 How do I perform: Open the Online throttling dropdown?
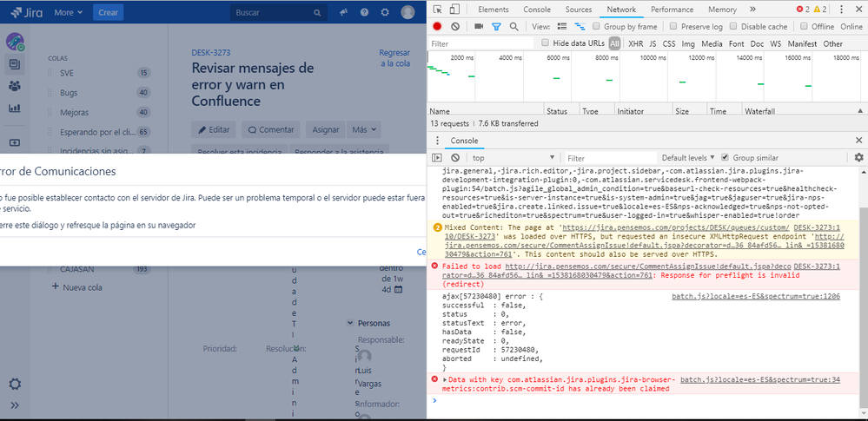(x=851, y=27)
